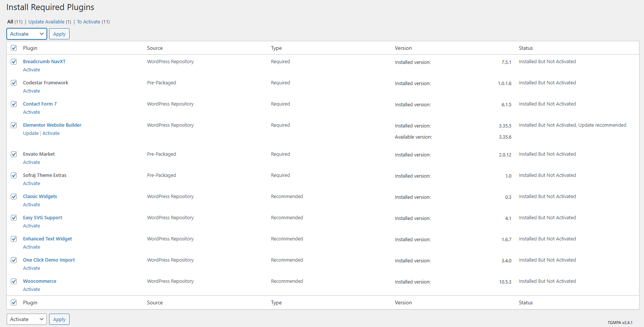644x327 pixels.
Task: Click the bottom Apply button
Action: coord(59,319)
